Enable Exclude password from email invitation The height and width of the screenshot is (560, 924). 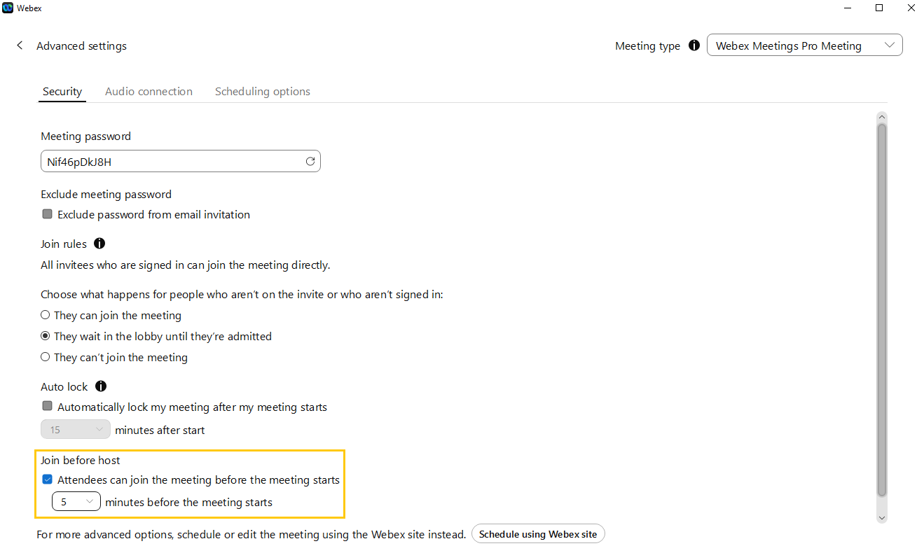tap(48, 214)
